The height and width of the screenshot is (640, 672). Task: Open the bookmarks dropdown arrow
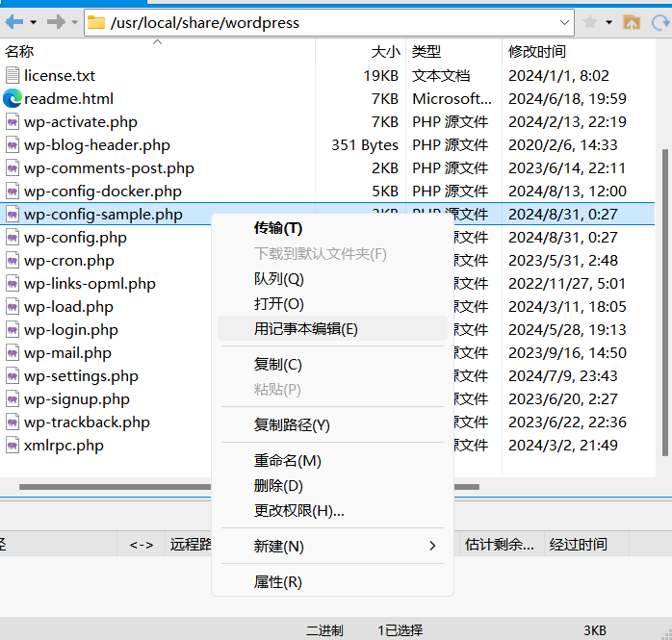[609, 22]
